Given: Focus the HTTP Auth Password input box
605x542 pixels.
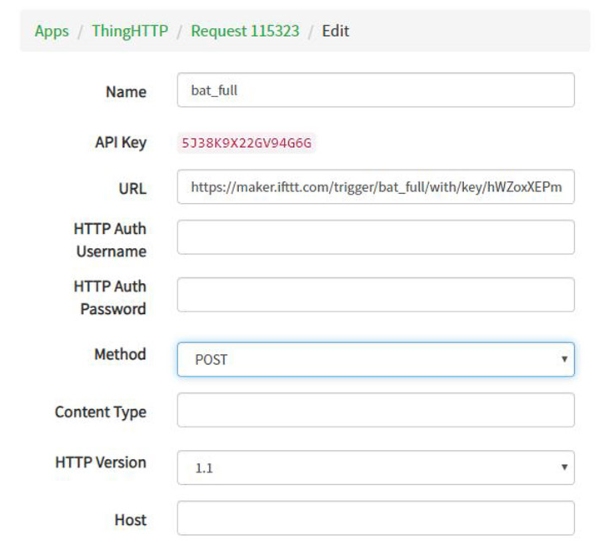Looking at the screenshot, I should pyautogui.click(x=375, y=295).
